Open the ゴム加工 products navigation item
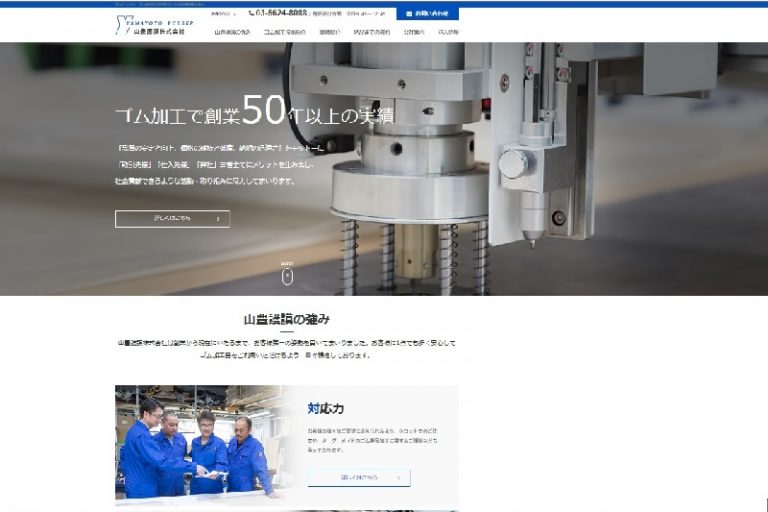 [285, 32]
